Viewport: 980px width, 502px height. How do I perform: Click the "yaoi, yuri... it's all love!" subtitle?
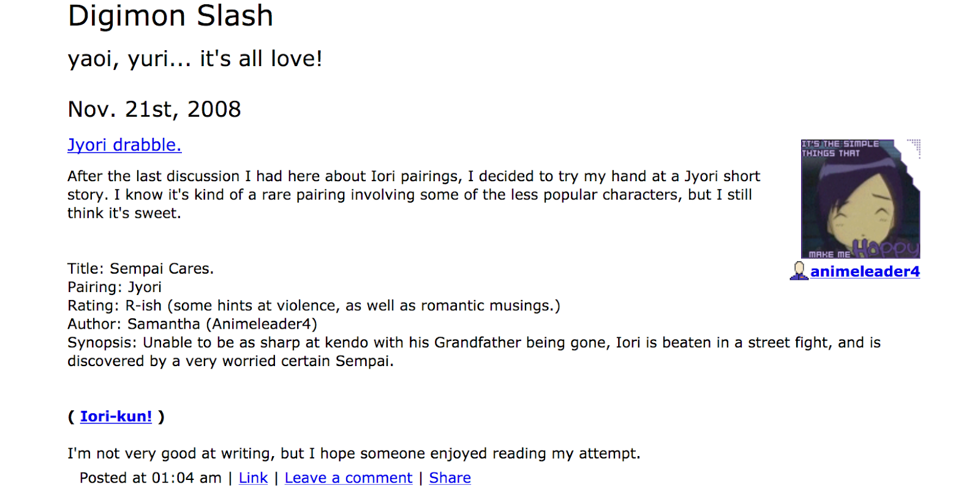tap(195, 59)
